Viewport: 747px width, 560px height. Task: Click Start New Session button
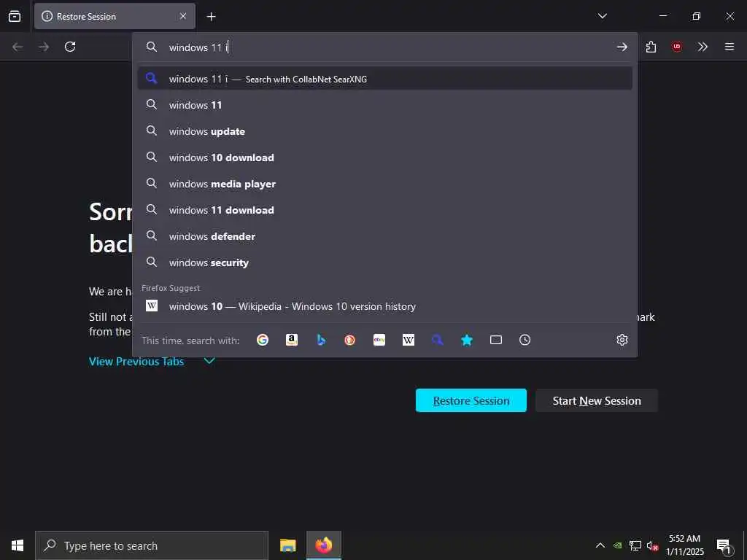pyautogui.click(x=597, y=400)
